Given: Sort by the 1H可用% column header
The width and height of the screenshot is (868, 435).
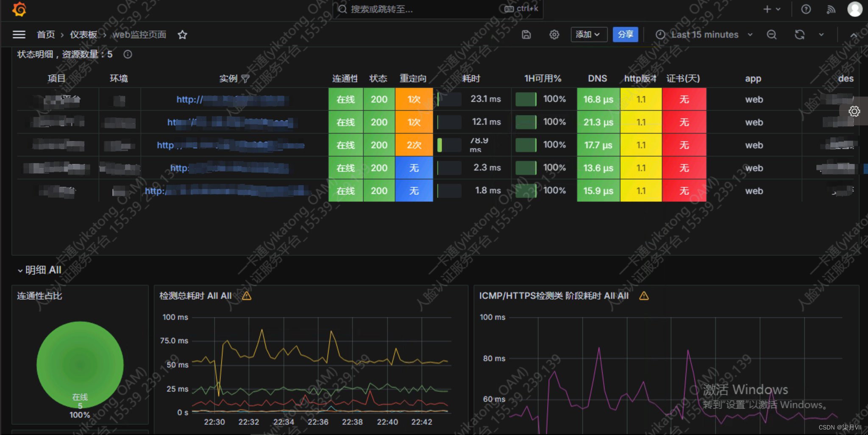Looking at the screenshot, I should pyautogui.click(x=543, y=78).
